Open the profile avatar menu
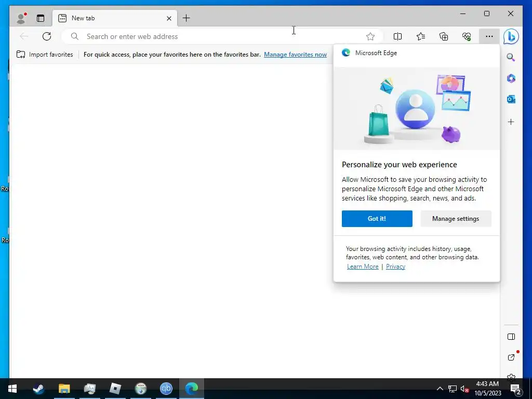 tap(21, 18)
